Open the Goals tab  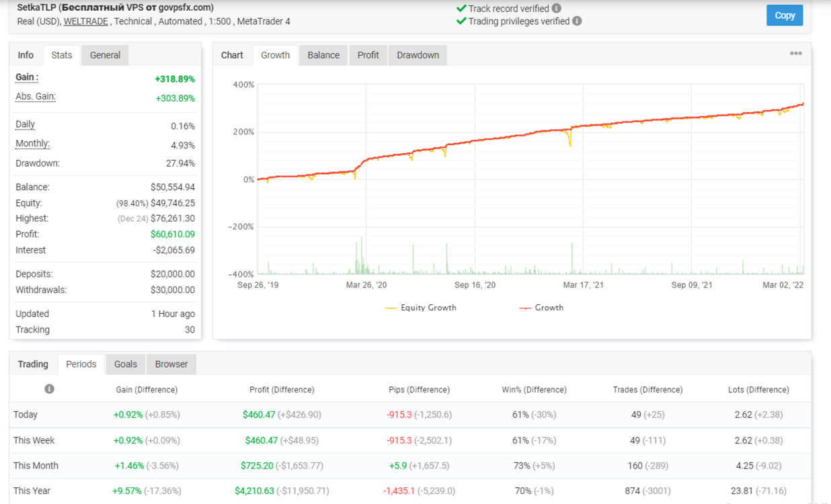(x=126, y=364)
